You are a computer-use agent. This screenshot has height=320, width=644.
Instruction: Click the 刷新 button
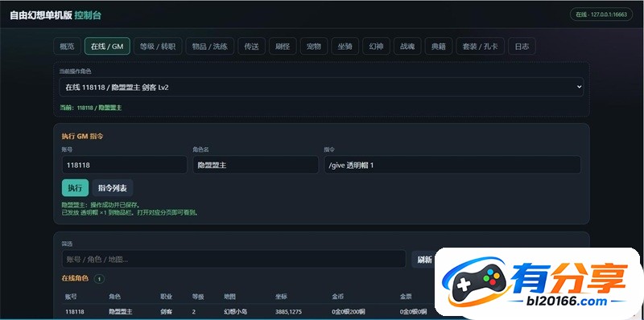[x=425, y=259]
